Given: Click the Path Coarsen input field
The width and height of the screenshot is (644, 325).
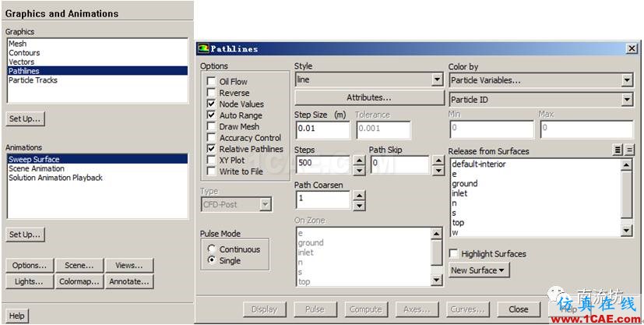Looking at the screenshot, I should 323,200.
